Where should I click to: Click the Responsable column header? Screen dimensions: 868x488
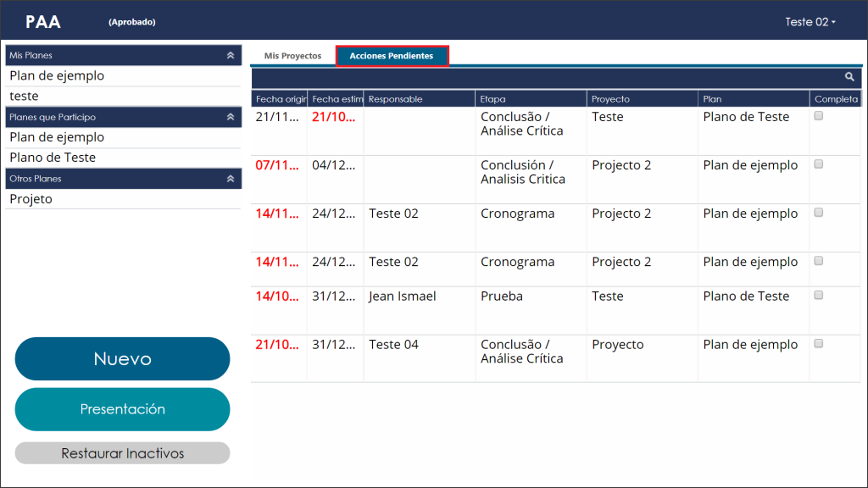[420, 99]
